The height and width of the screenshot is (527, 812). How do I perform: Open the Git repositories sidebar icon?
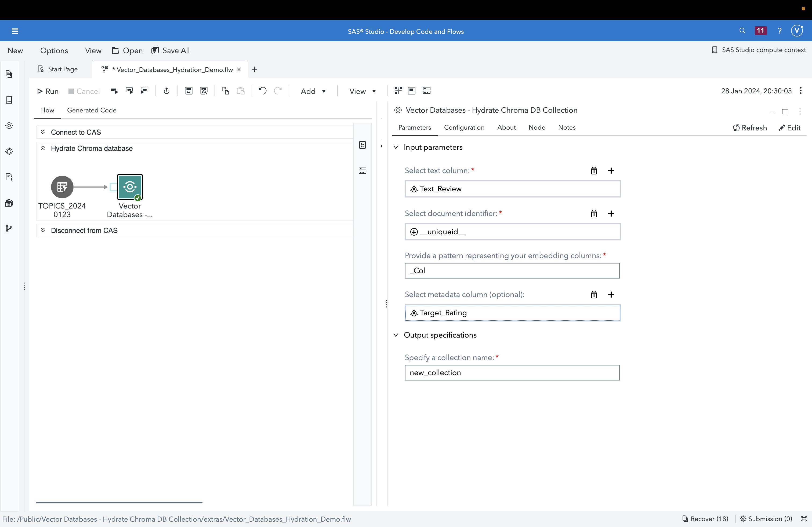pos(9,229)
